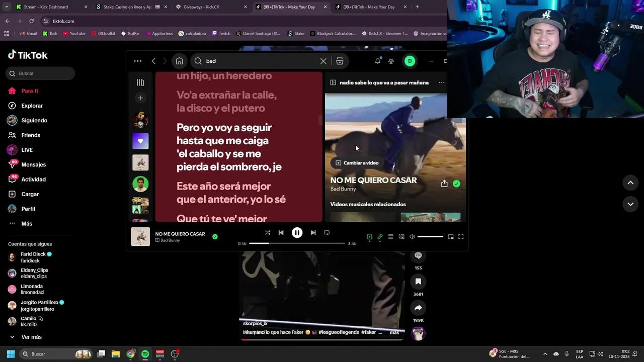Open Twitch bookmark in bookmarks bar
Image resolution: width=644 pixels, height=362 pixels.
[221, 34]
